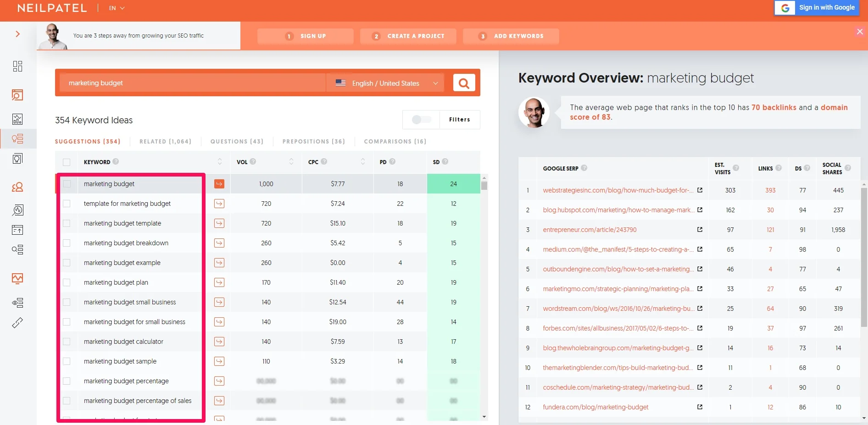Click the Create a Project step button
Screen dimensions: 868x425
click(408, 36)
